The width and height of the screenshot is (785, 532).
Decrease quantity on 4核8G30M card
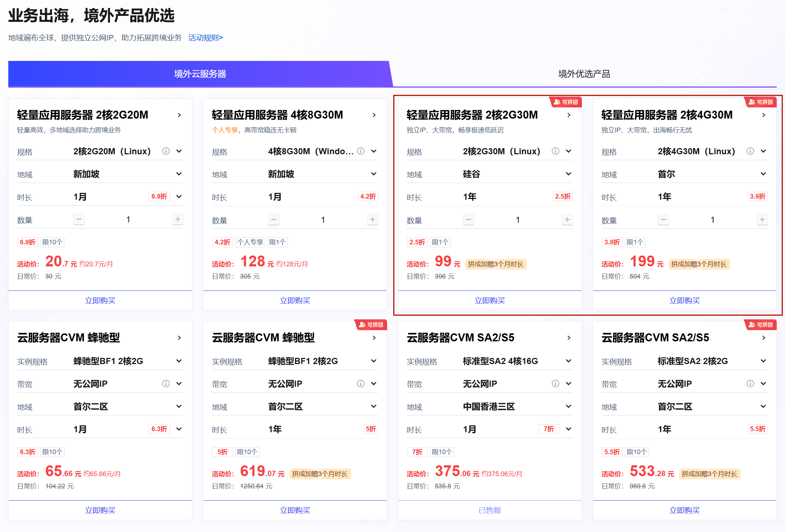tap(274, 220)
